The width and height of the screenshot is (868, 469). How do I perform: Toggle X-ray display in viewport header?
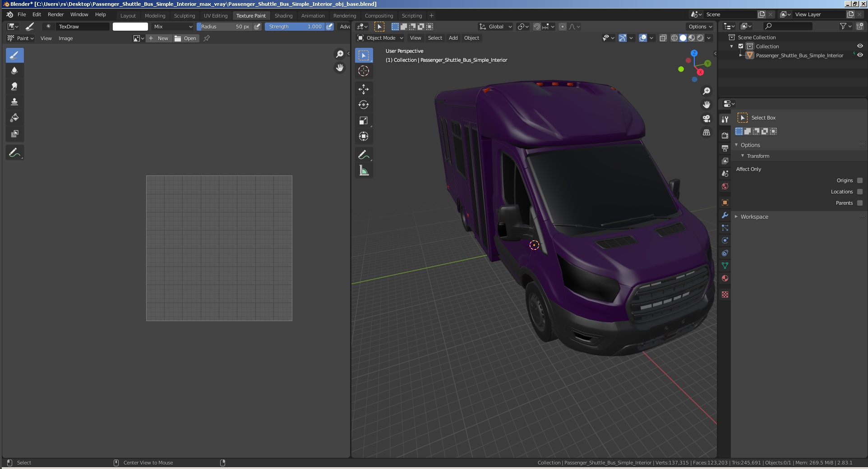click(x=663, y=38)
